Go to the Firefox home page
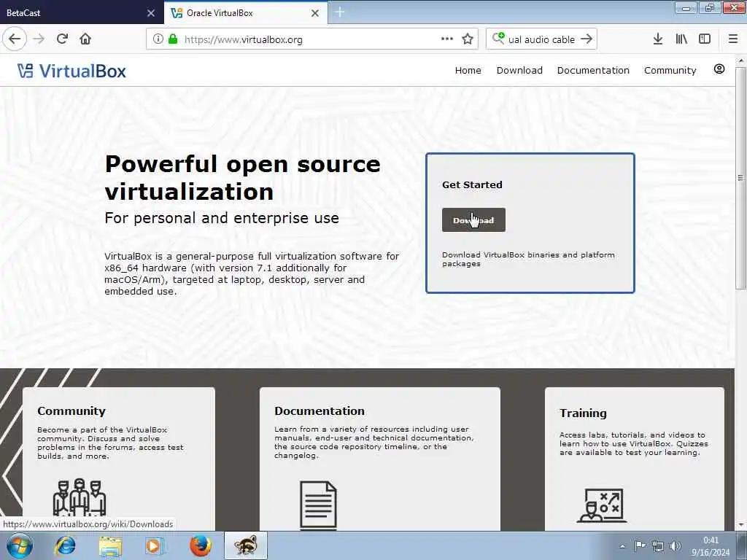 [85, 39]
